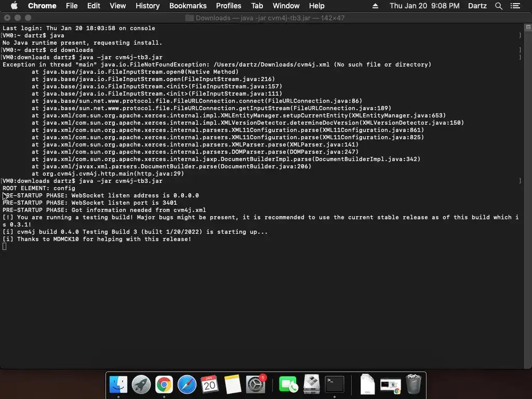Open the Edit menu
The image size is (532, 399).
click(94, 6)
